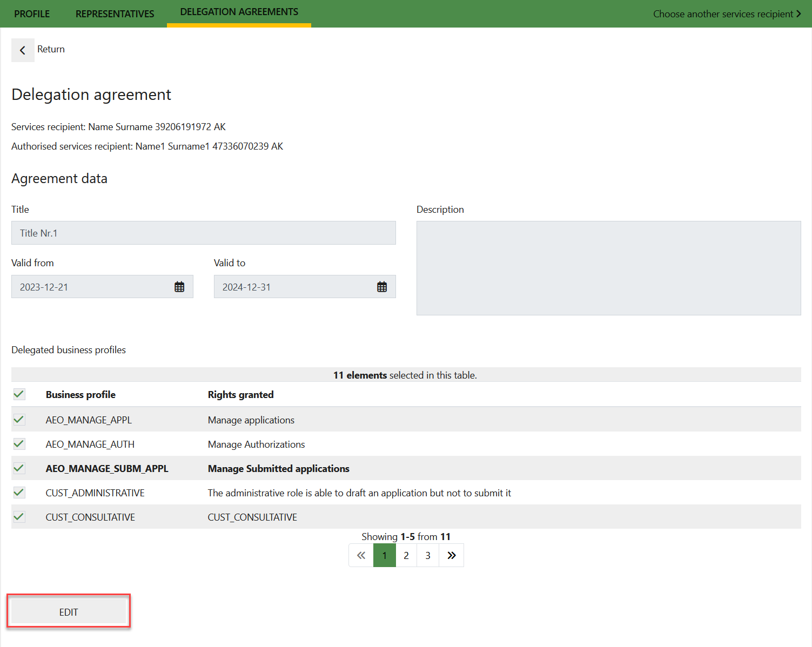Click the CUST_CONSULTATIVE business profile cell

(x=90, y=517)
